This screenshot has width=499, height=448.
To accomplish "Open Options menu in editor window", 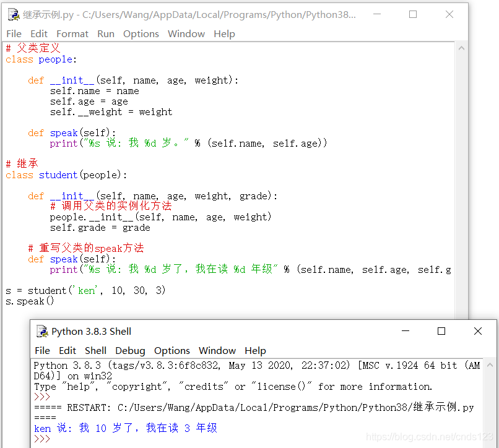I will 141,34.
